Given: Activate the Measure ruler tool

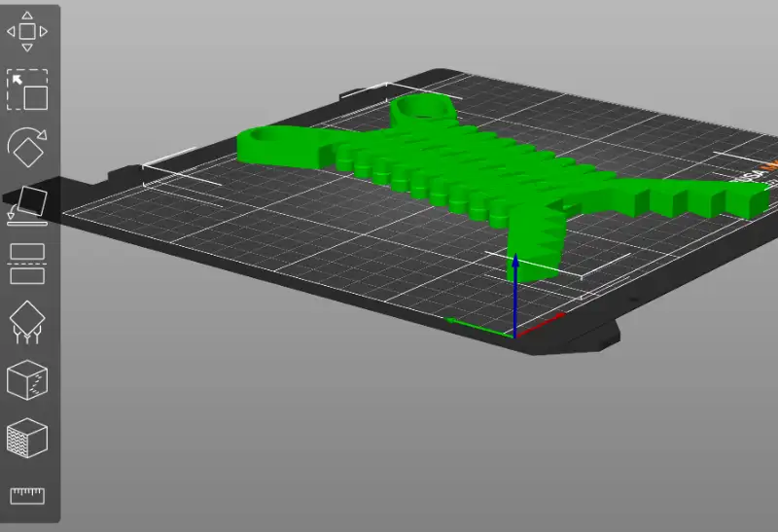Looking at the screenshot, I should [27, 496].
